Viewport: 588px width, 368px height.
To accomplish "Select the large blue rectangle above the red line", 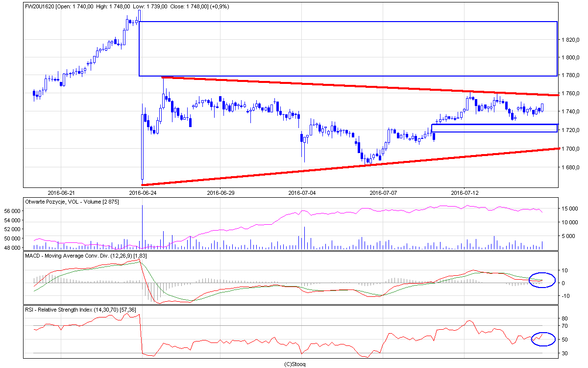I will 348,22.
